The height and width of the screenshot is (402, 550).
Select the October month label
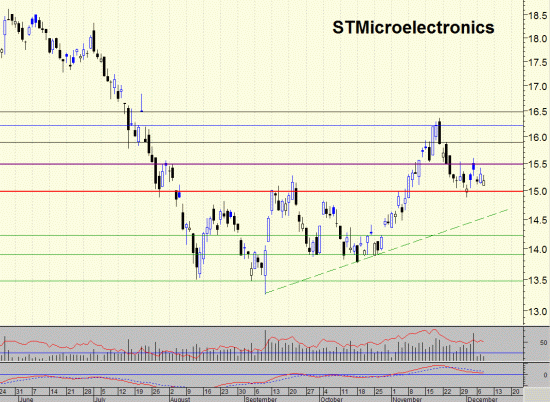pyautogui.click(x=331, y=399)
